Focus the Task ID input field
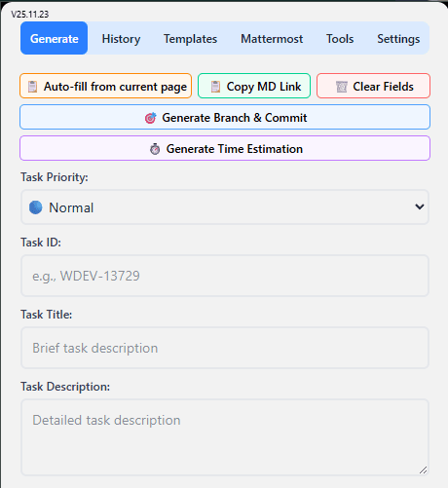 click(225, 276)
